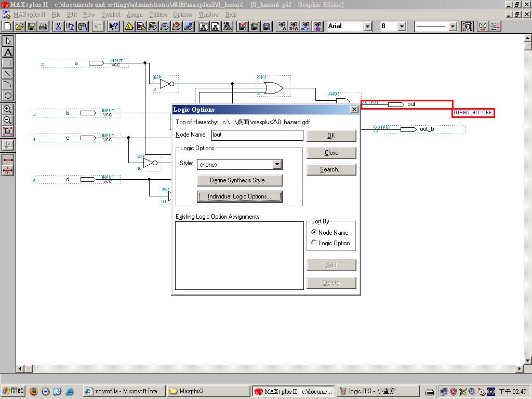This screenshot has height=399, width=532.
Task: Click the Copy toolbar icon
Action: click(71, 26)
